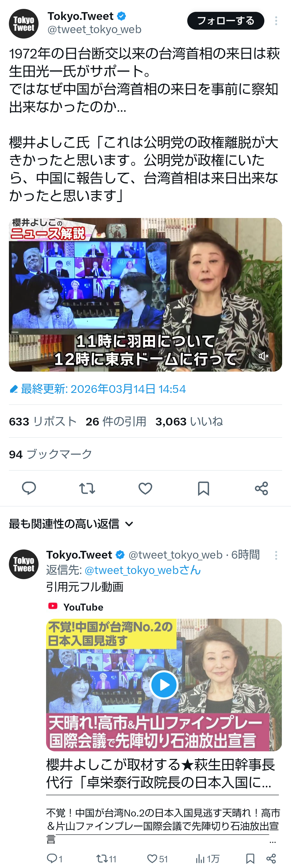View the reply's 1万 view analytics
This screenshot has height=868, width=291.
tap(208, 859)
